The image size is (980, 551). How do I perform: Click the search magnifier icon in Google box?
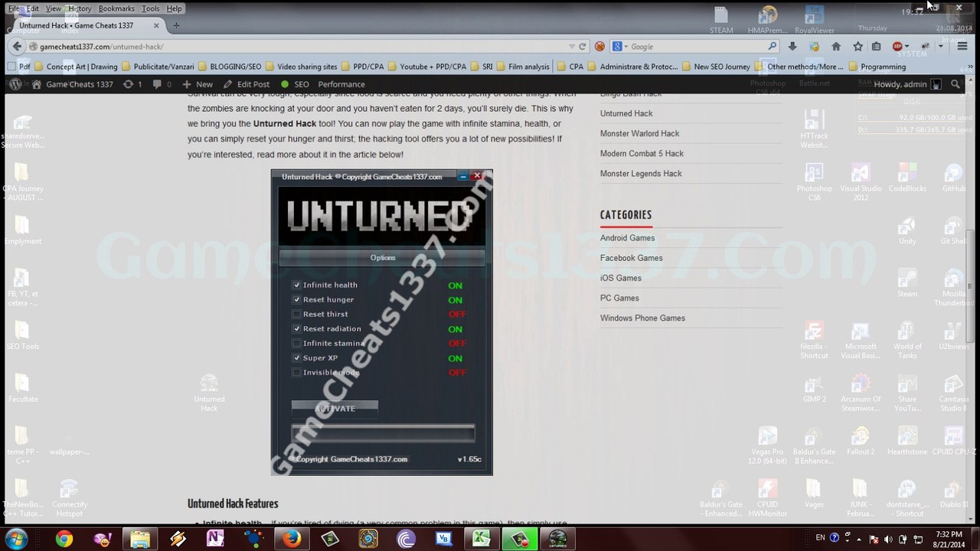[x=773, y=47]
